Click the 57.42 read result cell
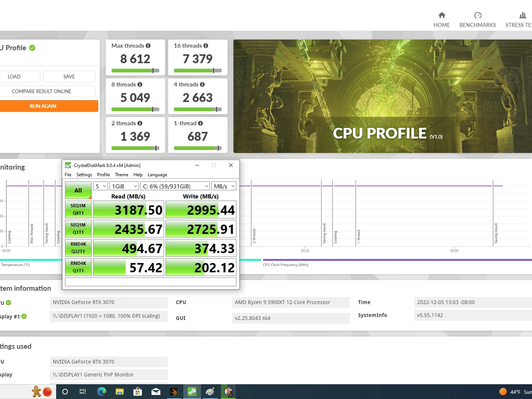Viewport: 532px width, 399px height. tap(129, 267)
